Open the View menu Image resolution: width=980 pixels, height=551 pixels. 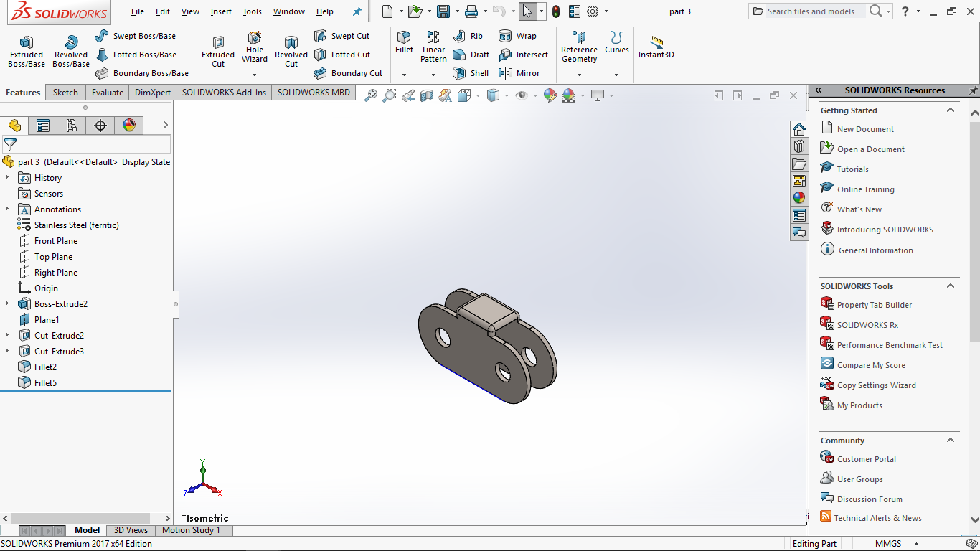coord(190,11)
